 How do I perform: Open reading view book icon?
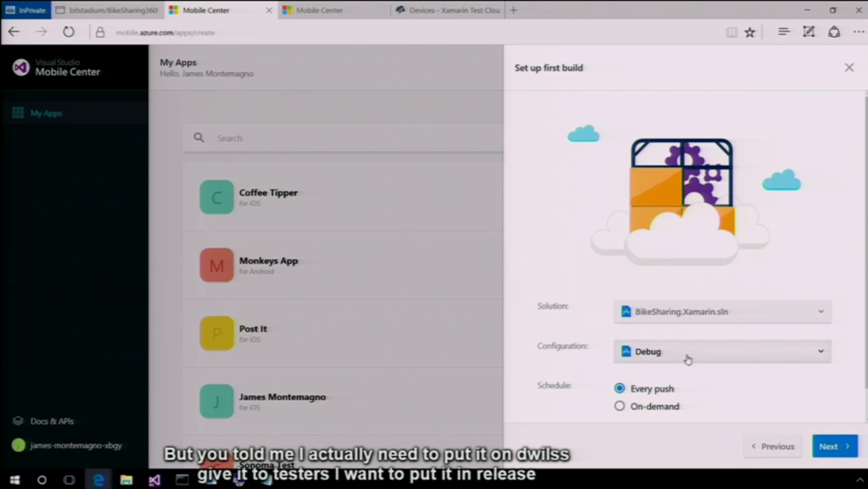732,33
